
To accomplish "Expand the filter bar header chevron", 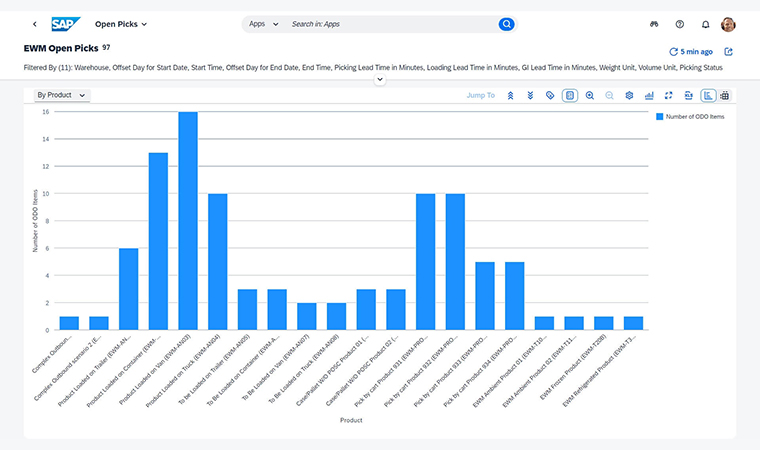I will [380, 80].
